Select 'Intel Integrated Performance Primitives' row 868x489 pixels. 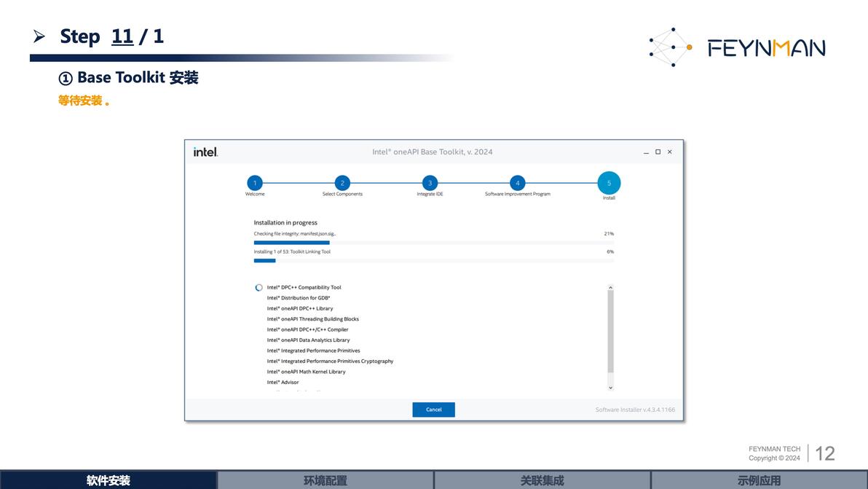(x=313, y=351)
